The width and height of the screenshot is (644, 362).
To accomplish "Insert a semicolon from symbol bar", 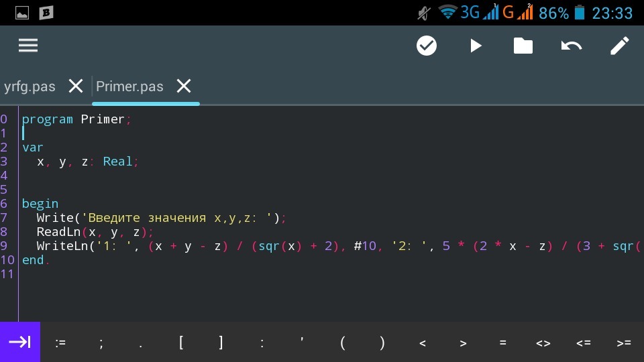I will tap(101, 343).
